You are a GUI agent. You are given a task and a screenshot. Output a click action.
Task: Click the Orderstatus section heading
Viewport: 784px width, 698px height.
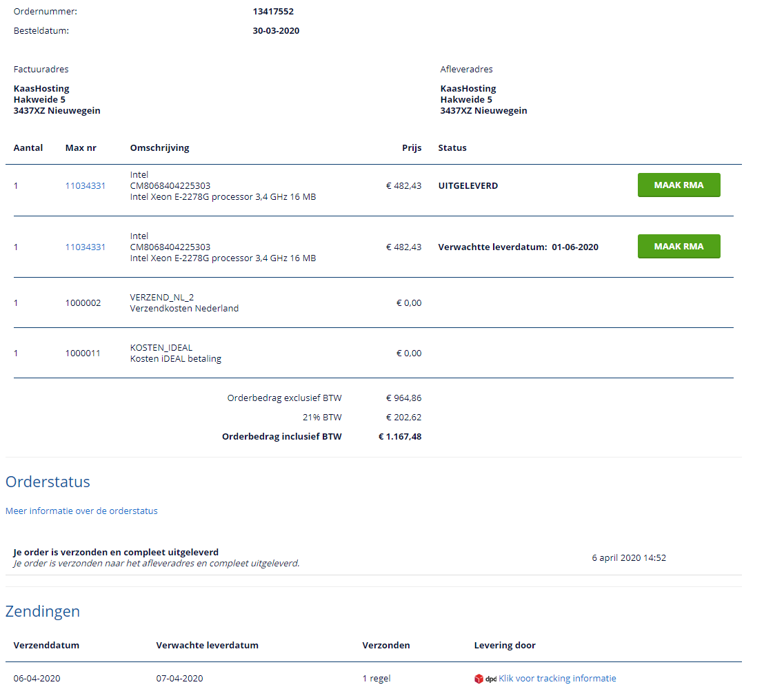48,482
